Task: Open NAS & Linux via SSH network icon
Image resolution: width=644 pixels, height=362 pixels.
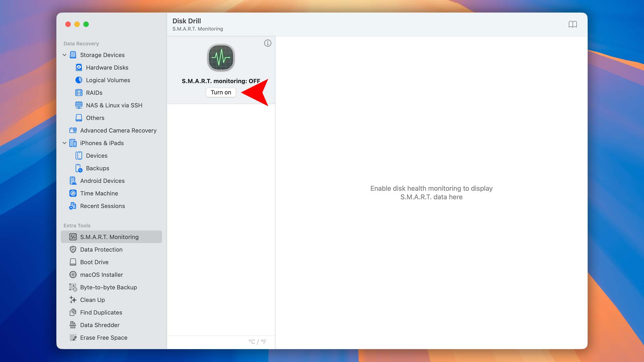Action: (78, 105)
